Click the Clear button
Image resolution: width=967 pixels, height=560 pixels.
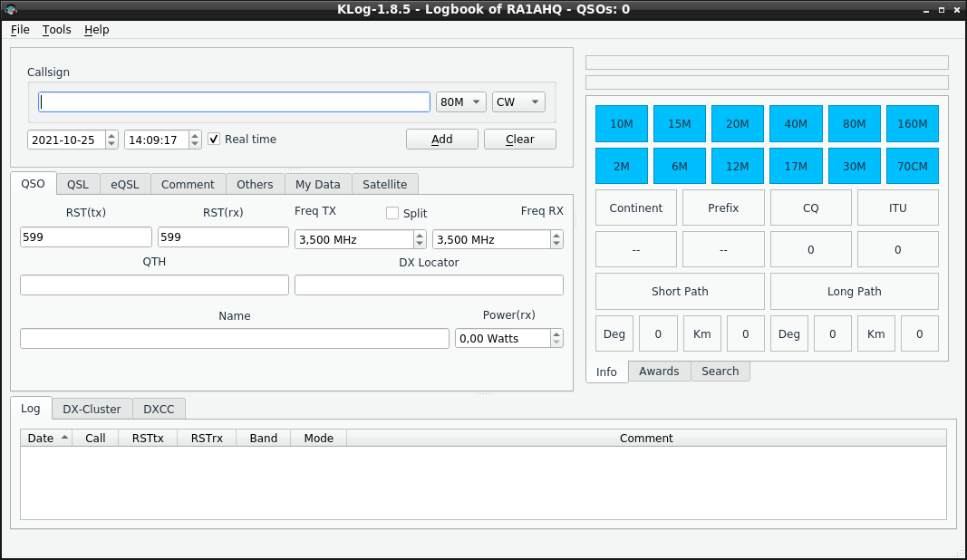point(520,139)
